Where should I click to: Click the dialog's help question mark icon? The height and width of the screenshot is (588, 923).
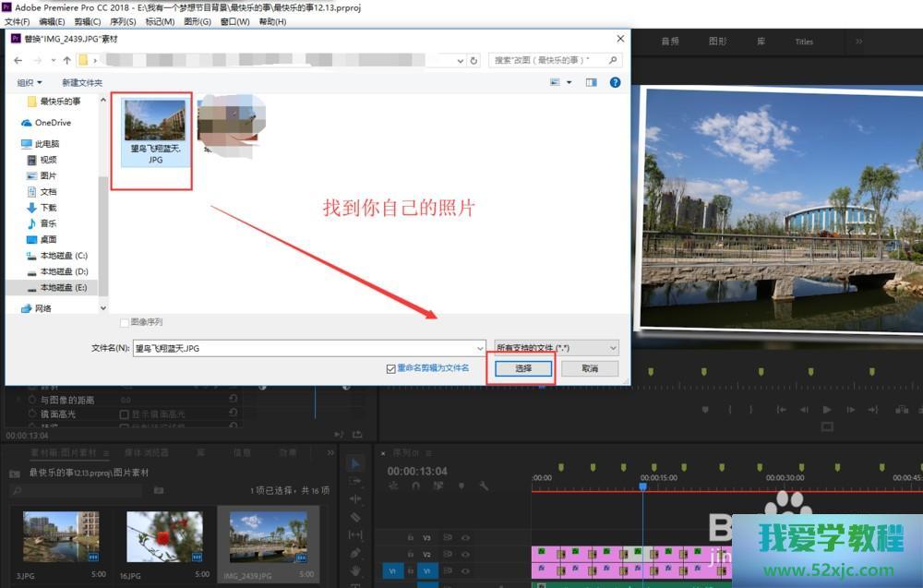(615, 82)
